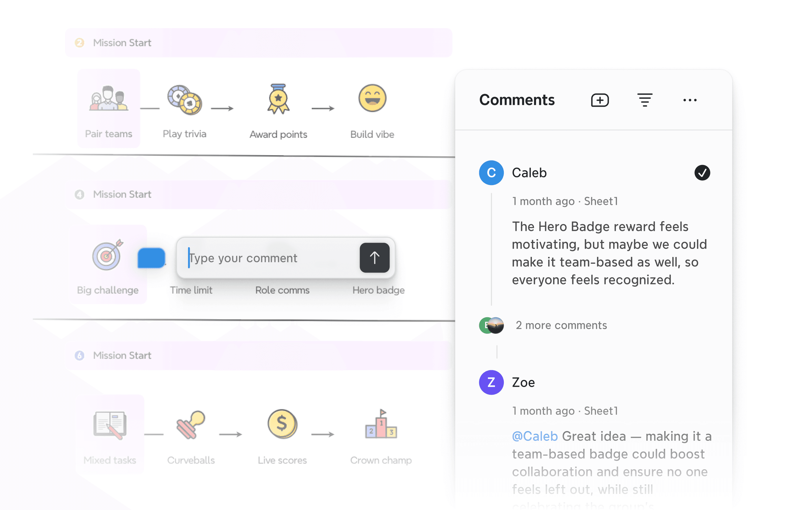Image resolution: width=812 pixels, height=510 pixels.
Task: Select the Pair teams card
Action: pyautogui.click(x=108, y=109)
